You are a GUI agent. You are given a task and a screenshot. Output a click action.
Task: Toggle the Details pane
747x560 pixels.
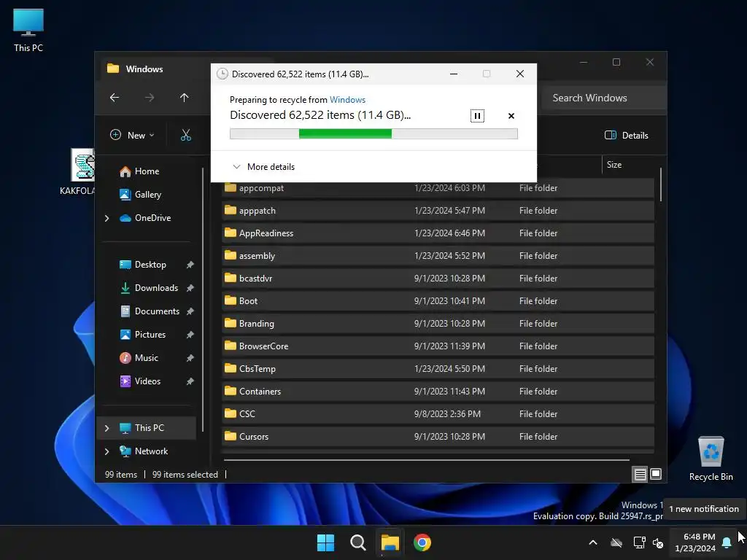click(x=626, y=135)
